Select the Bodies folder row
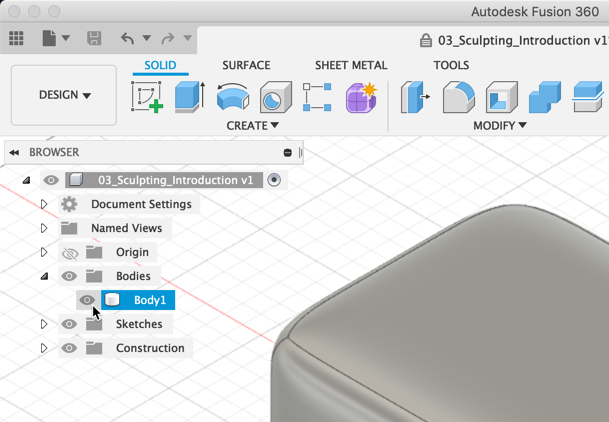609x422 pixels. (x=110, y=276)
